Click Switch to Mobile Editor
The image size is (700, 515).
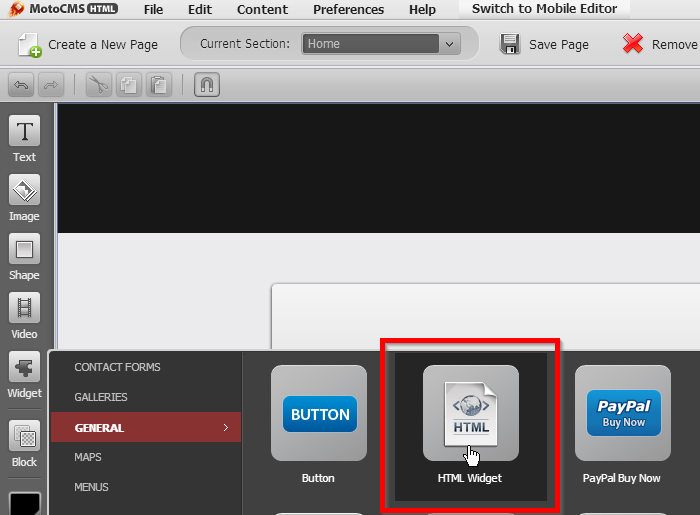click(544, 9)
